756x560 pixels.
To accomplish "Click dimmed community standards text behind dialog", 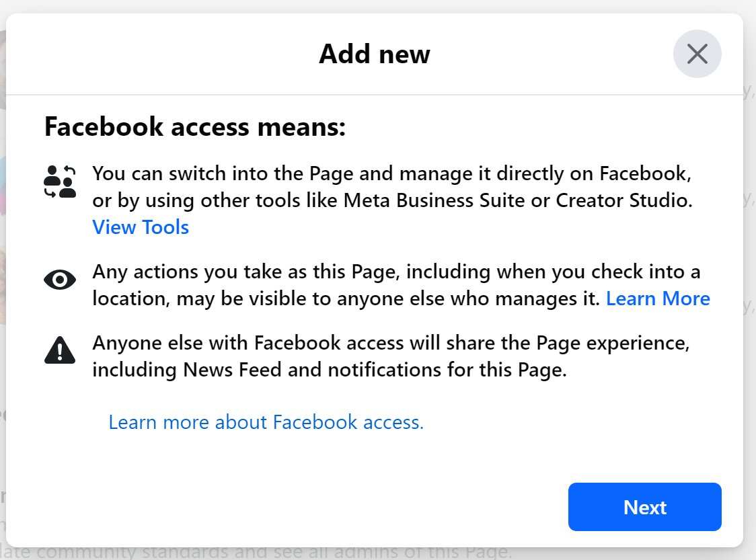I will tap(256, 551).
